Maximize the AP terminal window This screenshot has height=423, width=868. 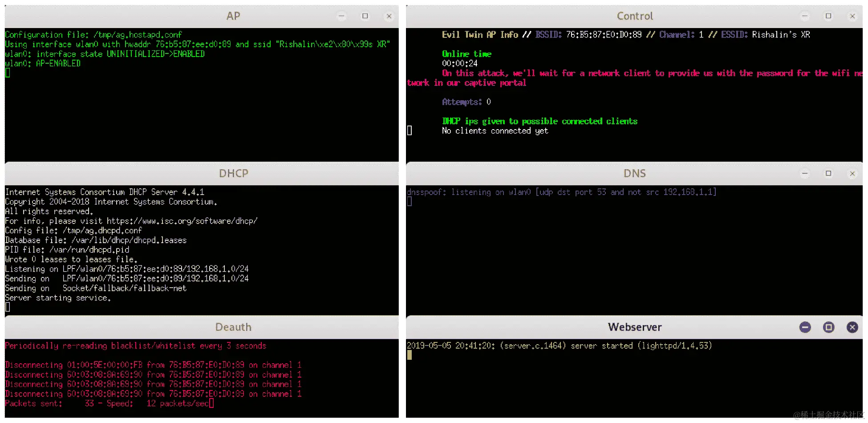coord(365,16)
